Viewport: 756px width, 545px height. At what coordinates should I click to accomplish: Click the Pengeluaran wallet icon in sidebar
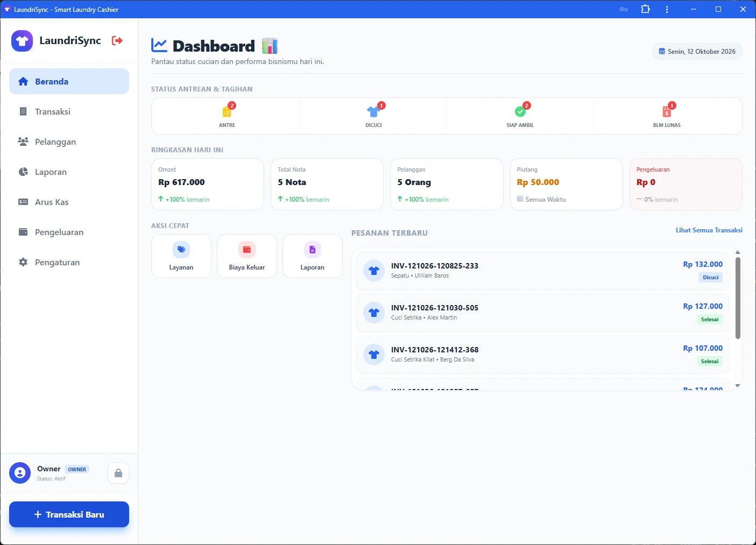click(x=23, y=232)
